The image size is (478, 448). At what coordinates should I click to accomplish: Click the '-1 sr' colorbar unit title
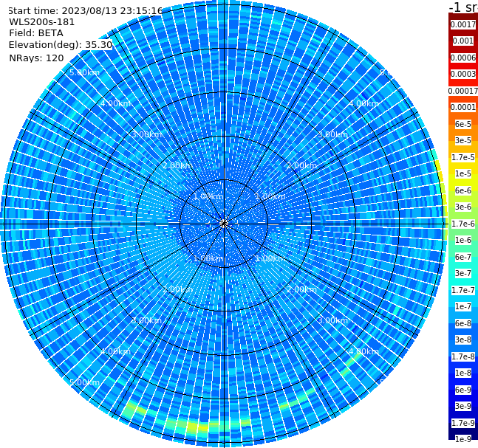point(463,7)
